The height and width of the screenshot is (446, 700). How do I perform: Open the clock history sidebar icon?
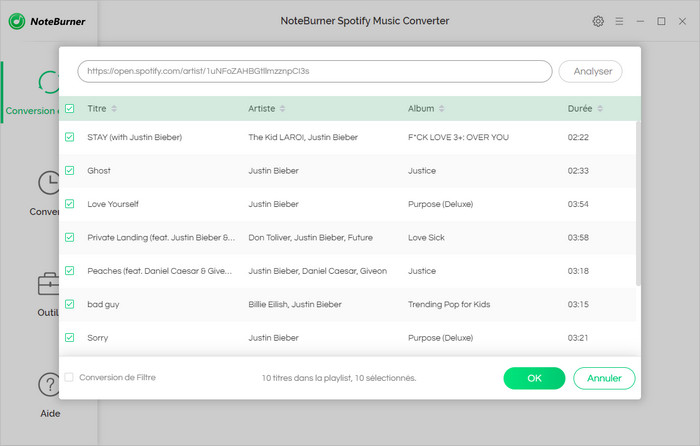point(48,183)
